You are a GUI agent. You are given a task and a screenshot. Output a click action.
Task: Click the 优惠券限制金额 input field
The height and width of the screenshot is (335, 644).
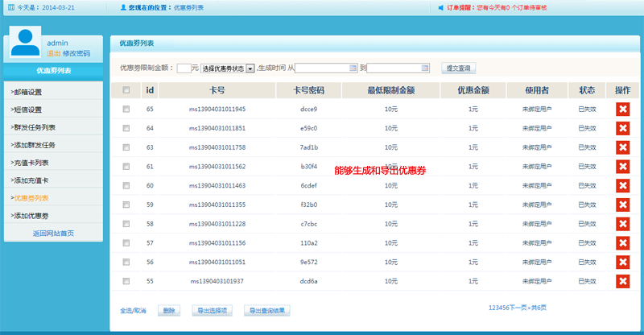184,68
